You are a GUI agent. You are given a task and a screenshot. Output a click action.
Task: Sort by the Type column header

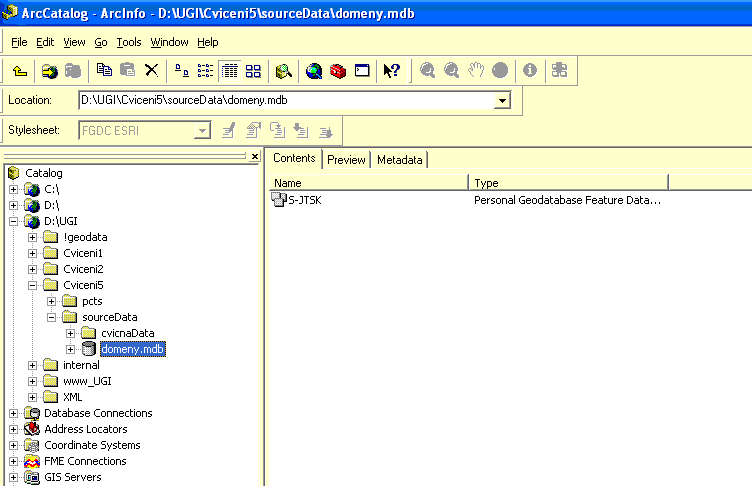tap(568, 183)
